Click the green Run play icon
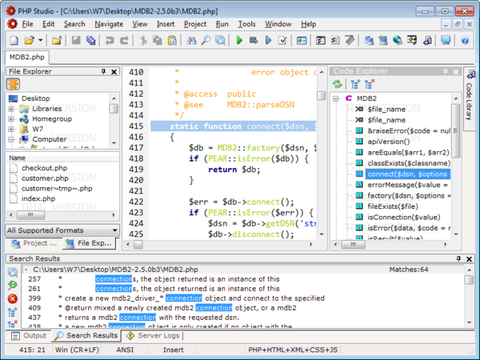Screen dimensions: 480x360 coord(239,41)
